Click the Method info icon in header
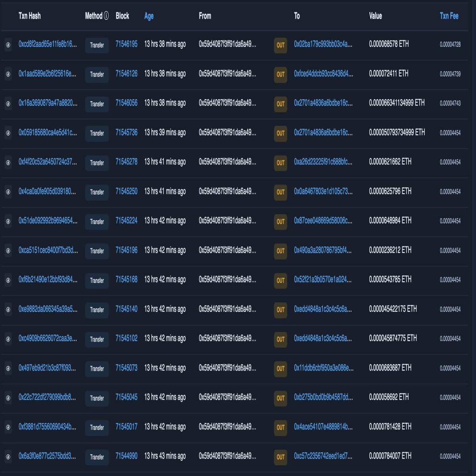This screenshot has width=476, height=476. 106,15
